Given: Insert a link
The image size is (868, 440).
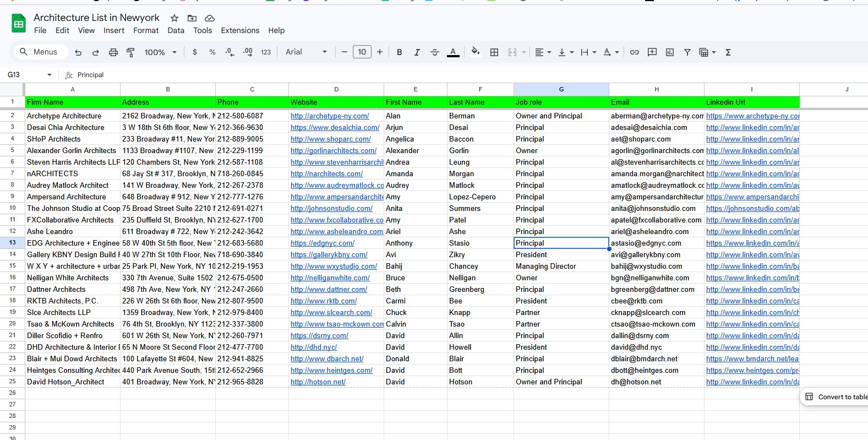Looking at the screenshot, I should (635, 52).
